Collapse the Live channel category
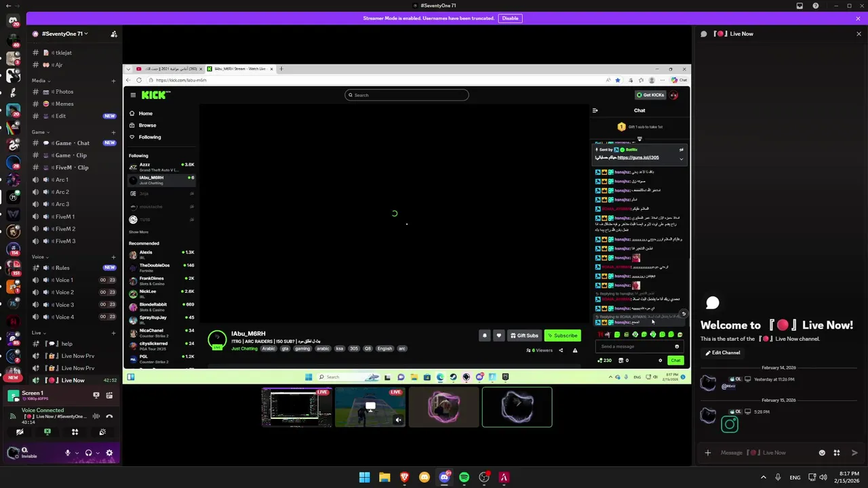 tap(39, 333)
